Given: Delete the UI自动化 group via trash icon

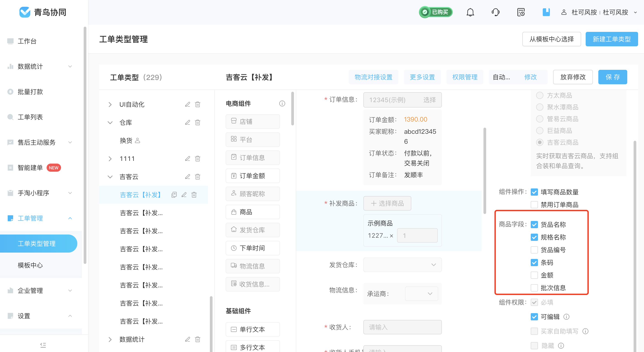Looking at the screenshot, I should (197, 104).
